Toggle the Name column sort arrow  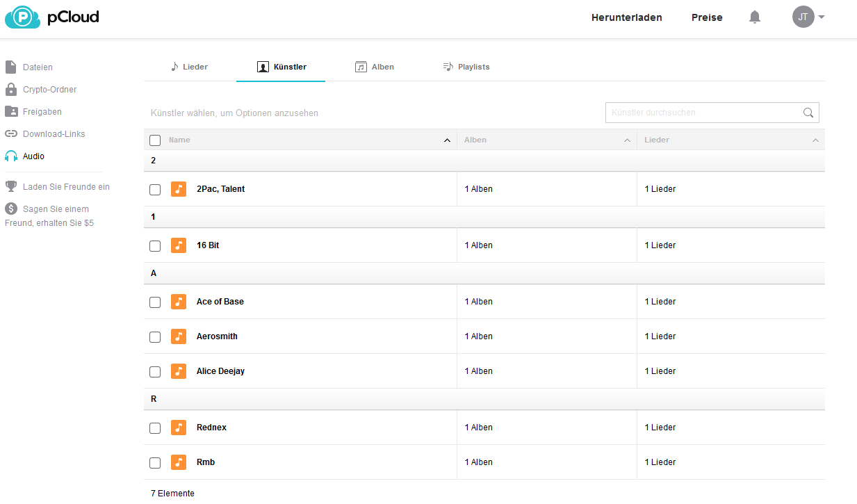[447, 140]
